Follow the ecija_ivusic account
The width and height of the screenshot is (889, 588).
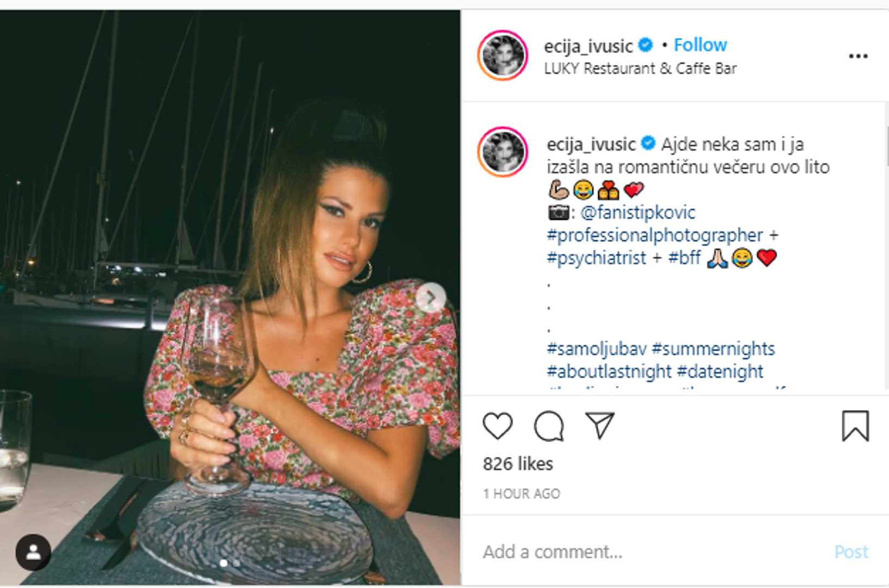click(700, 45)
